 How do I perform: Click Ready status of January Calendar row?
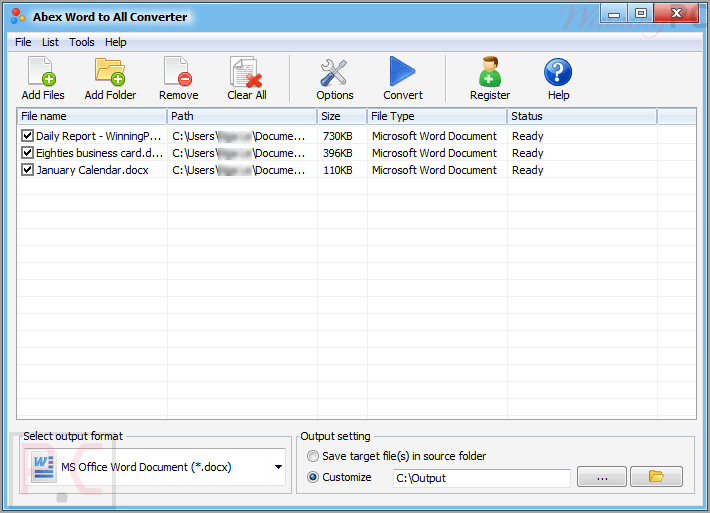tap(528, 170)
